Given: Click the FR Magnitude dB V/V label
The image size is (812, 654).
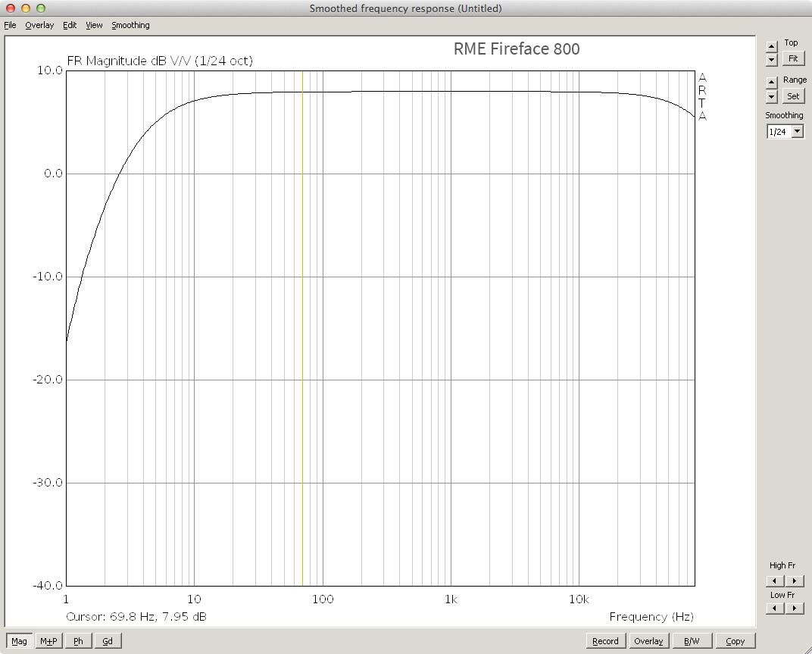Looking at the screenshot, I should point(160,61).
